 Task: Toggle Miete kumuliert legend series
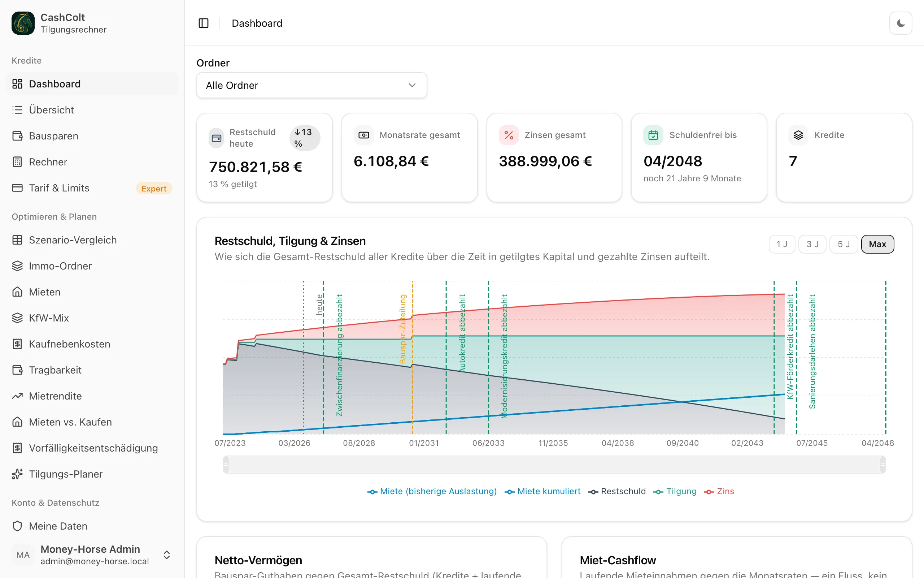coord(542,491)
